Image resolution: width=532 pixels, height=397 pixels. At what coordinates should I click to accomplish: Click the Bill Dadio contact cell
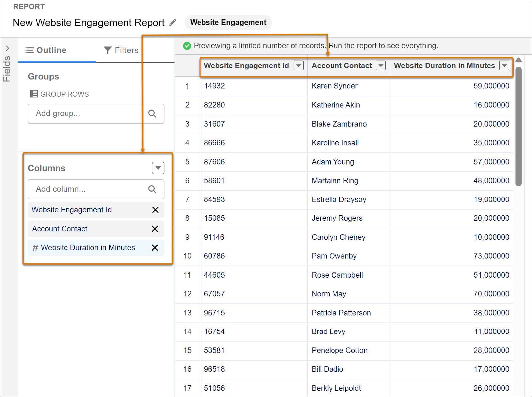point(348,369)
